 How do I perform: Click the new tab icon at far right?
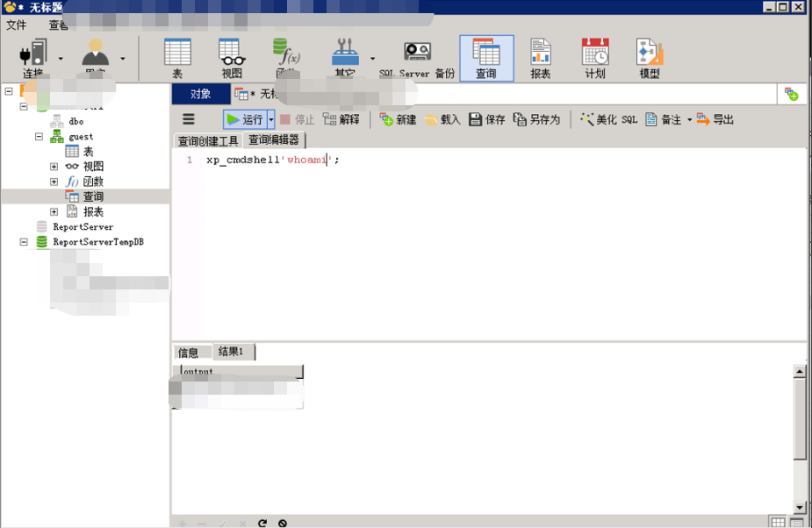click(791, 94)
